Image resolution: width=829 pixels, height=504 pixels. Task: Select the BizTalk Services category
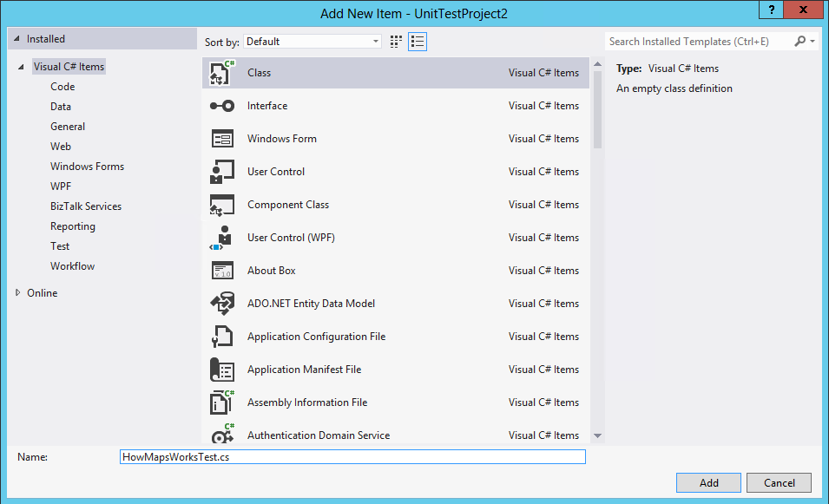click(86, 206)
